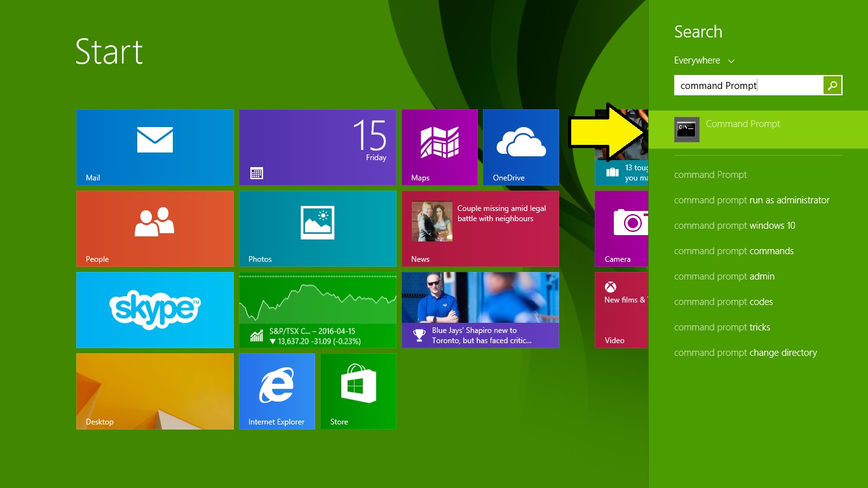Viewport: 868px width, 488px height.
Task: Choose 'command prompt codes' suggestion
Action: (724, 302)
